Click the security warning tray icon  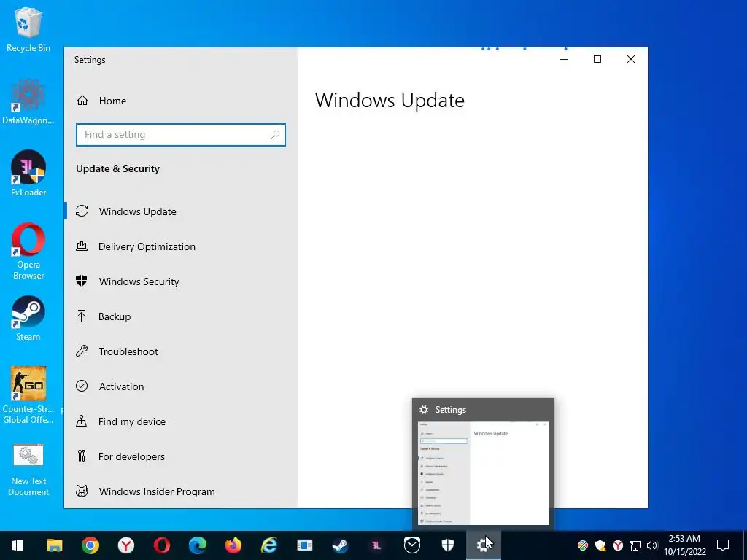point(600,545)
